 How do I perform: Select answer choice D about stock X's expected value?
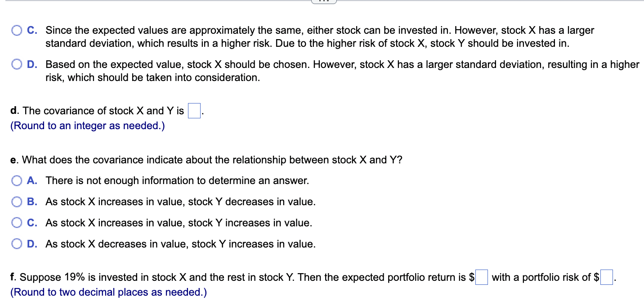[17, 64]
